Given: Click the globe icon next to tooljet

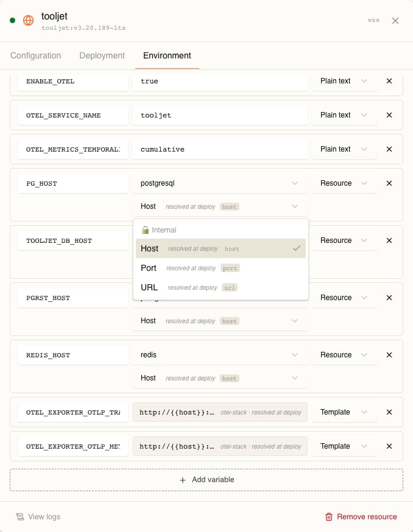Looking at the screenshot, I should click(28, 20).
